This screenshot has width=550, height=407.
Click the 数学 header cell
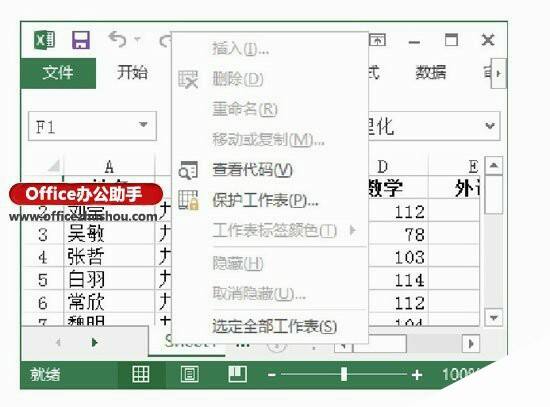point(398,188)
